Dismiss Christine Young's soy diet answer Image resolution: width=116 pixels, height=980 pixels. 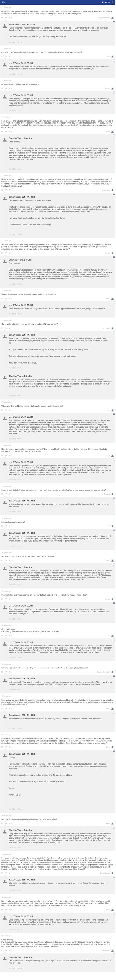[114, 136]
